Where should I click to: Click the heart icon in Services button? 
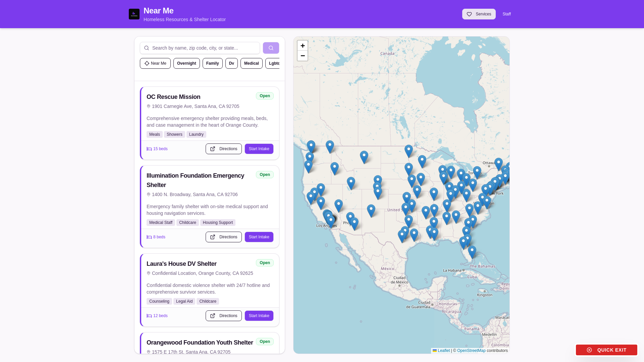469,14
